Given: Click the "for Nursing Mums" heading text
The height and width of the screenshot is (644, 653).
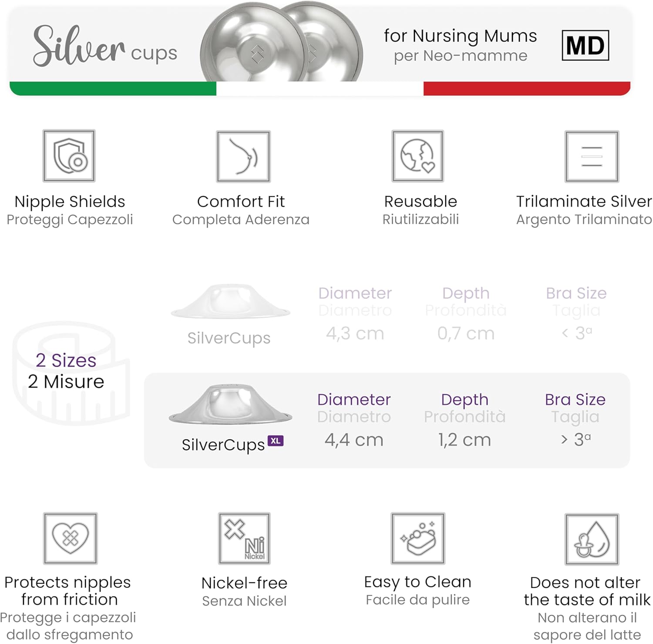Looking at the screenshot, I should (460, 36).
